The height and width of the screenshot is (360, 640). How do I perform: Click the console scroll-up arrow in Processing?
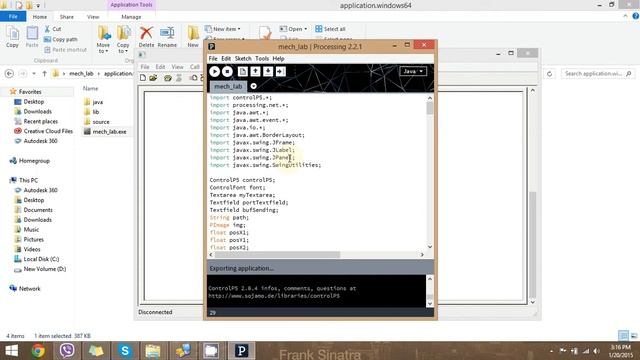coord(430,279)
